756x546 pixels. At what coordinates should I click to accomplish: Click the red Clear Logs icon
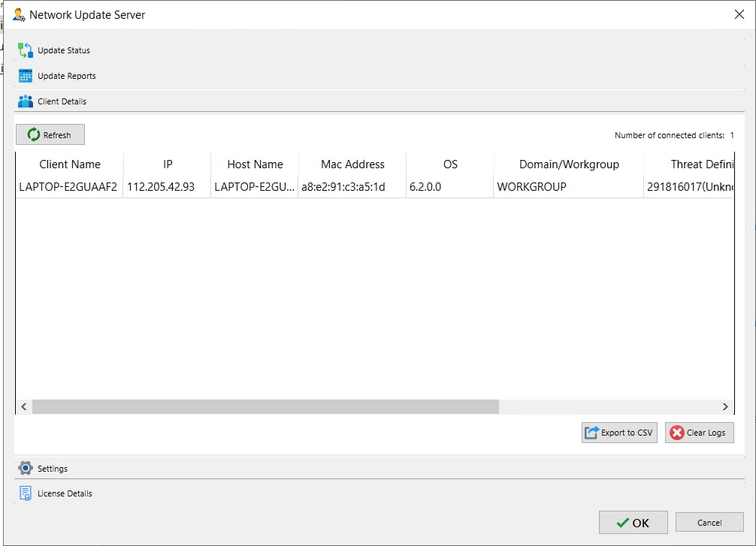(x=677, y=433)
